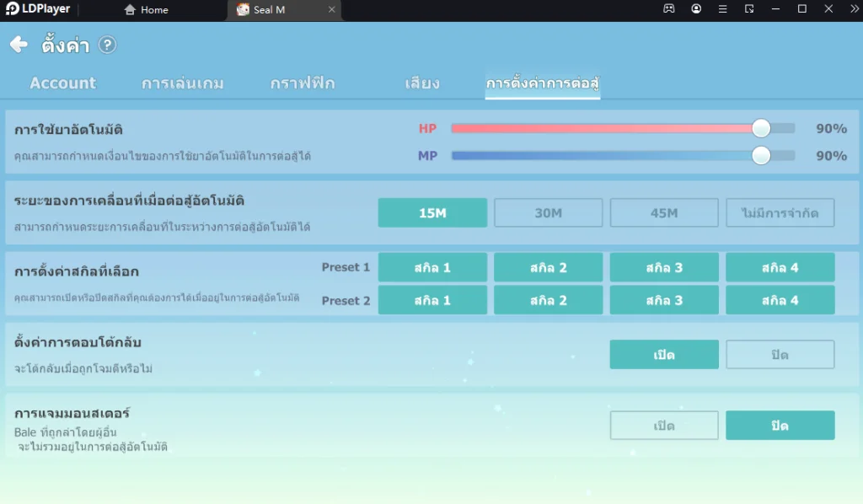Image resolution: width=863 pixels, height=504 pixels.
Task: Maximize the LDPlayer window
Action: [802, 8]
